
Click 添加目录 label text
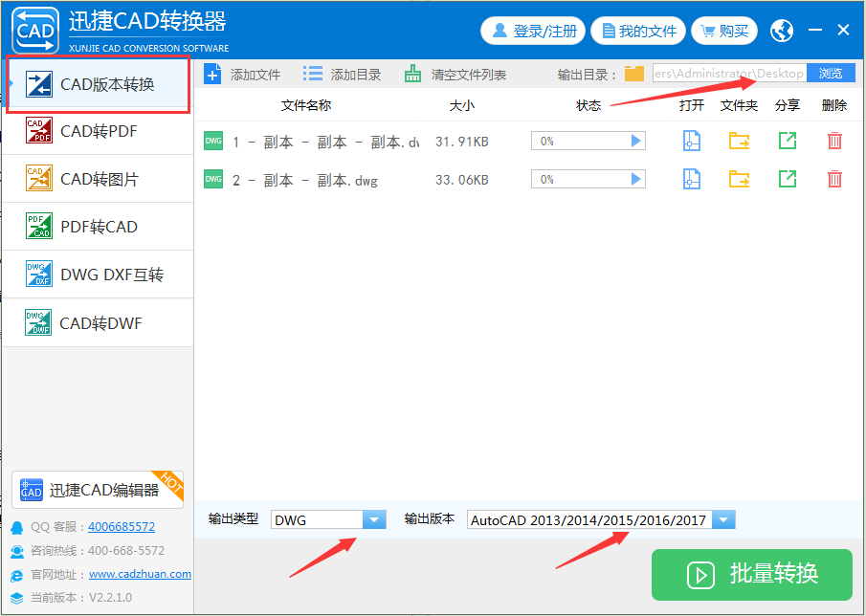click(x=356, y=75)
